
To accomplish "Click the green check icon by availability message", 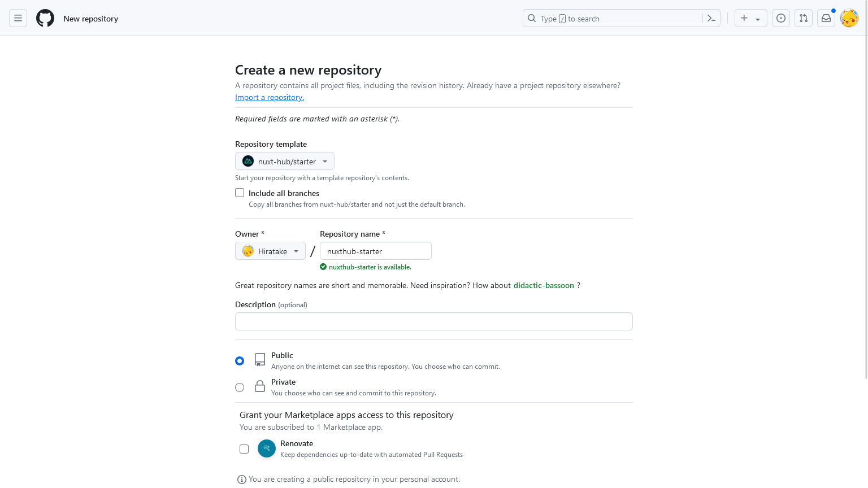I will click(323, 267).
